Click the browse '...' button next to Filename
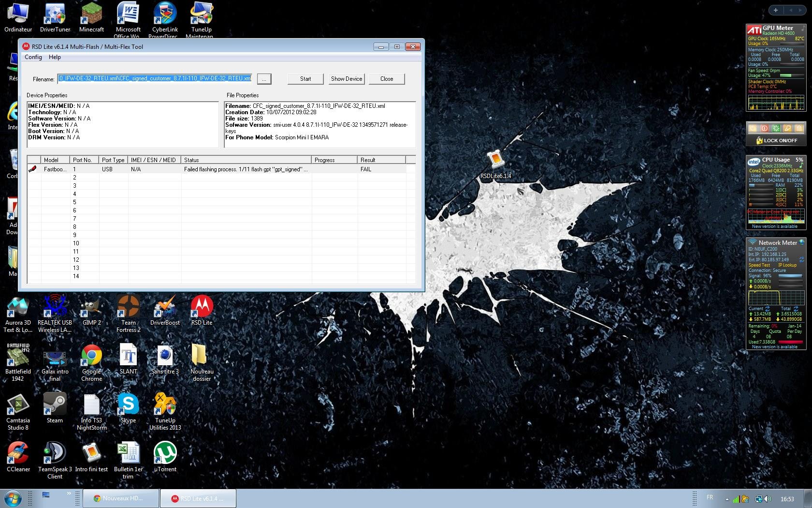Viewport: 812px width, 508px height. (264, 79)
